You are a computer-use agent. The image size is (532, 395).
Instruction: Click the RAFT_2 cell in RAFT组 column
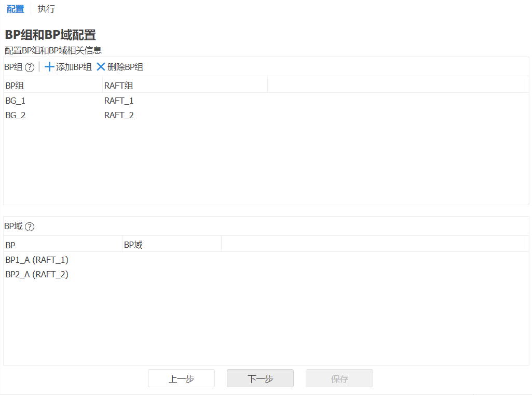click(119, 115)
